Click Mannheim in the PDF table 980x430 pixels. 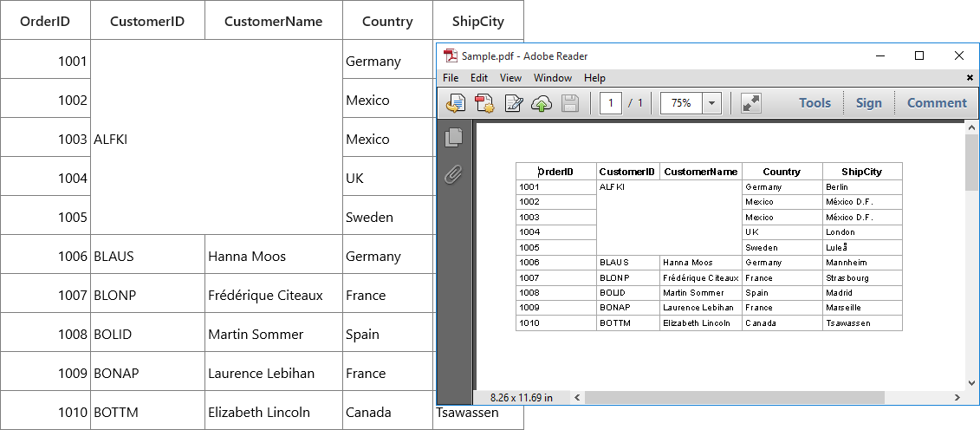pos(847,263)
